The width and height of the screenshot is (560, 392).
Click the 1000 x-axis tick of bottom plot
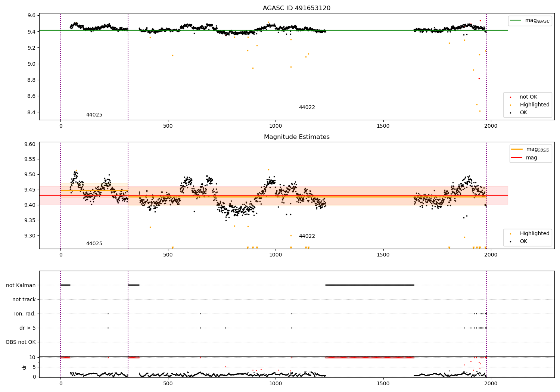pyautogui.click(x=276, y=383)
